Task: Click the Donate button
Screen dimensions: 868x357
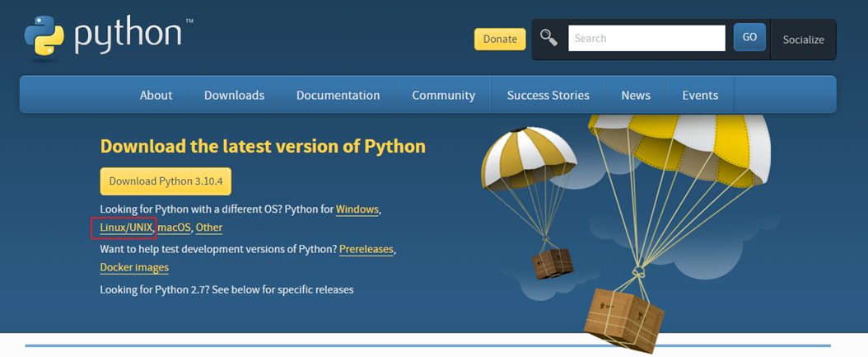Action: [x=500, y=40]
